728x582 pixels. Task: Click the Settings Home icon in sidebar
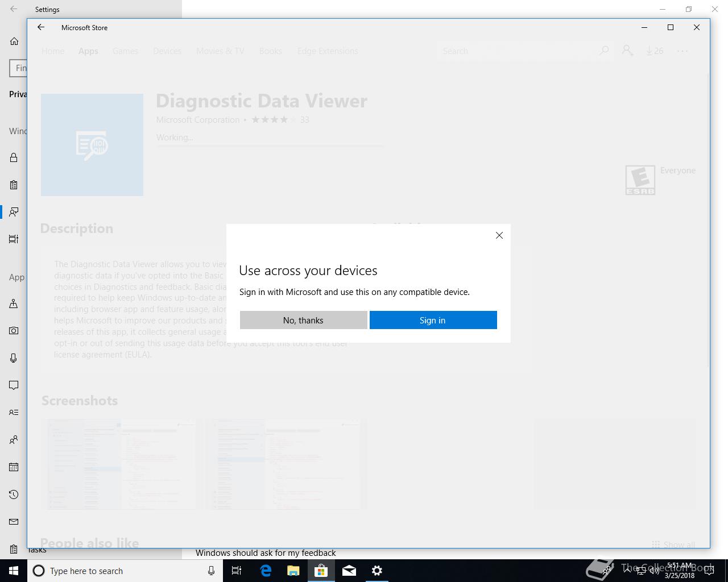tap(14, 41)
